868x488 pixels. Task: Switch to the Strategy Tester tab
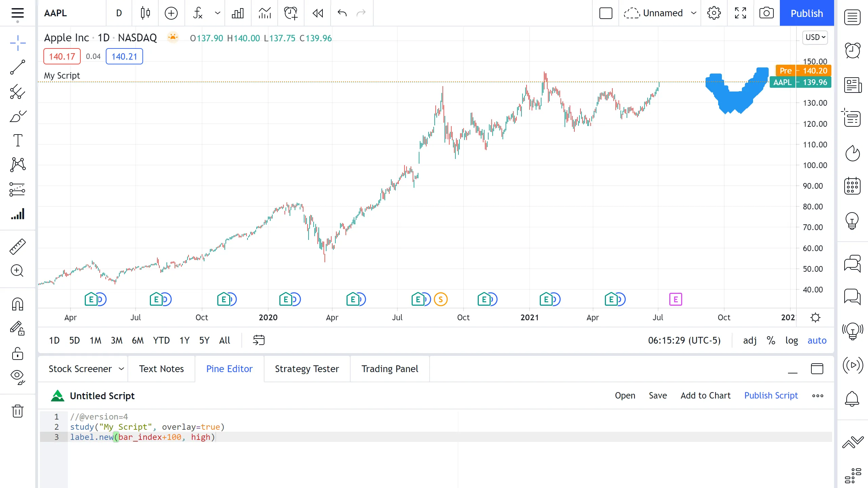tap(307, 369)
